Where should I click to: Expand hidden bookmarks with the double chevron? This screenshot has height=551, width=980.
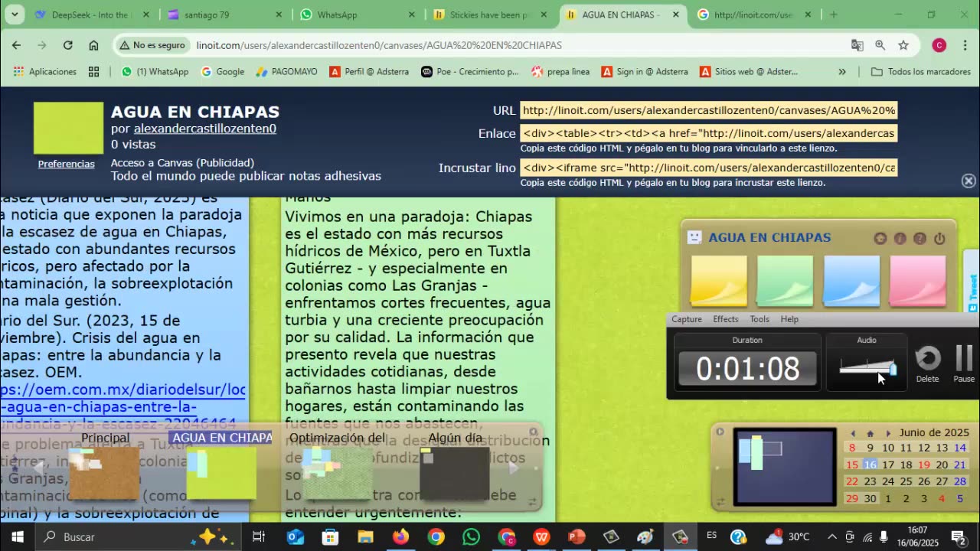pyautogui.click(x=842, y=72)
